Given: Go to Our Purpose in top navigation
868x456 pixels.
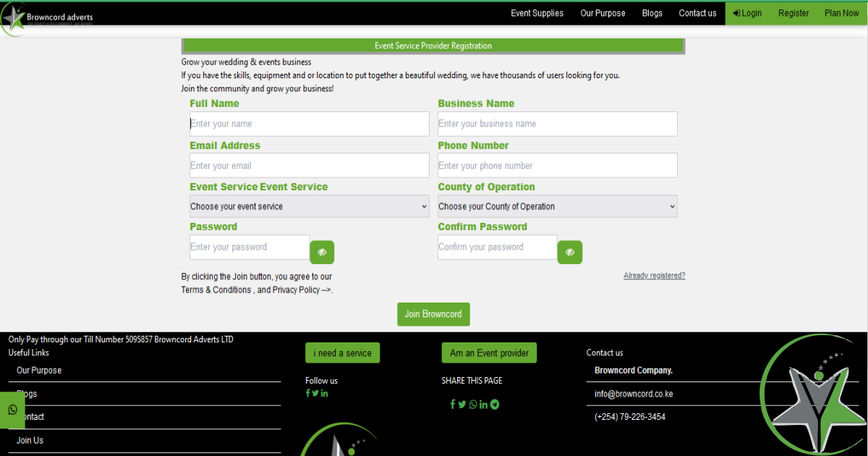Looking at the screenshot, I should pos(603,13).
